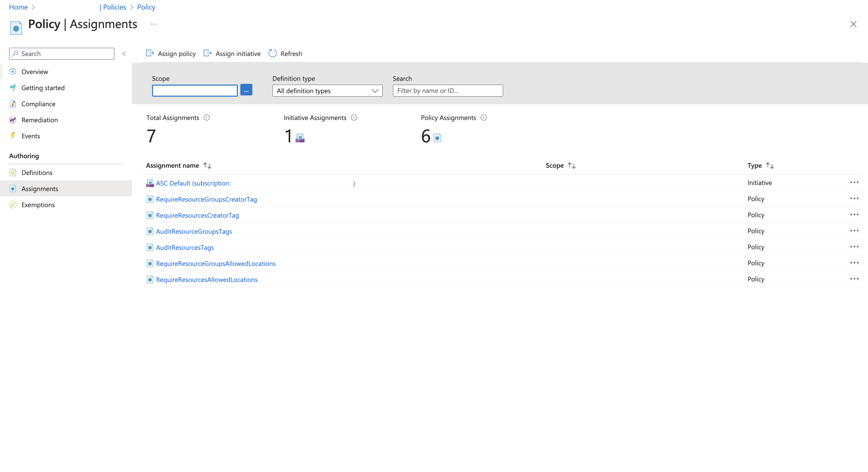Open the scope picker ellipsis button
868x472 pixels.
point(246,90)
